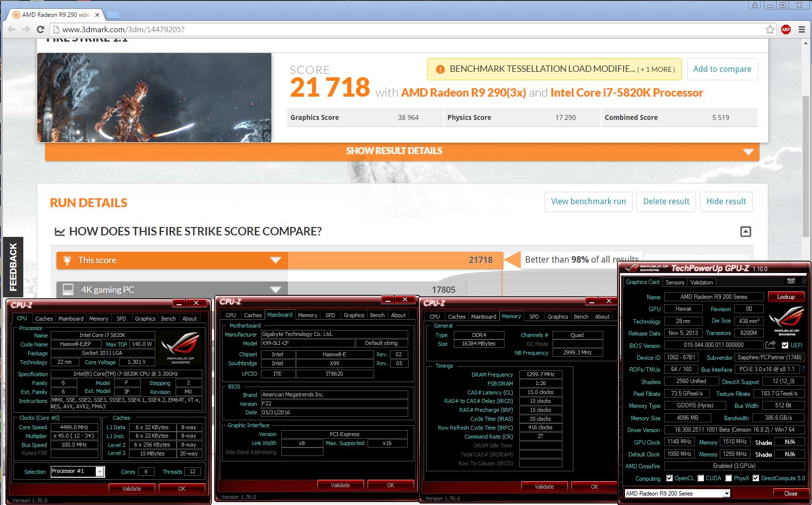
Task: Click the benchmark tessellation modified warning
Action: [x=554, y=69]
